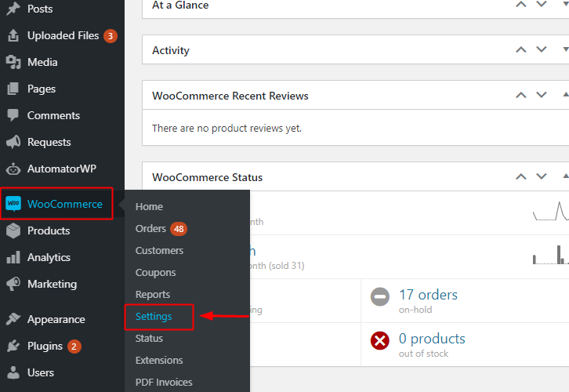Click the AutomatorWP robot icon
The image size is (569, 392).
tap(13, 169)
